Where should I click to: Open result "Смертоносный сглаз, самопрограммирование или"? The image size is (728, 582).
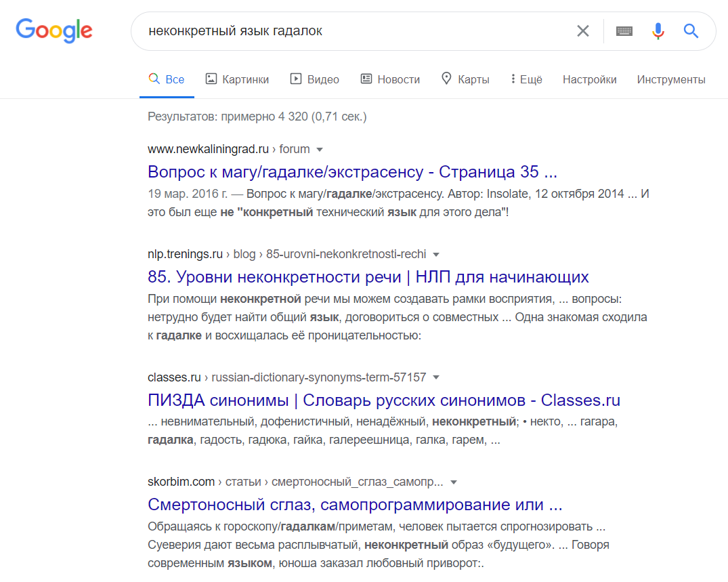tap(355, 505)
